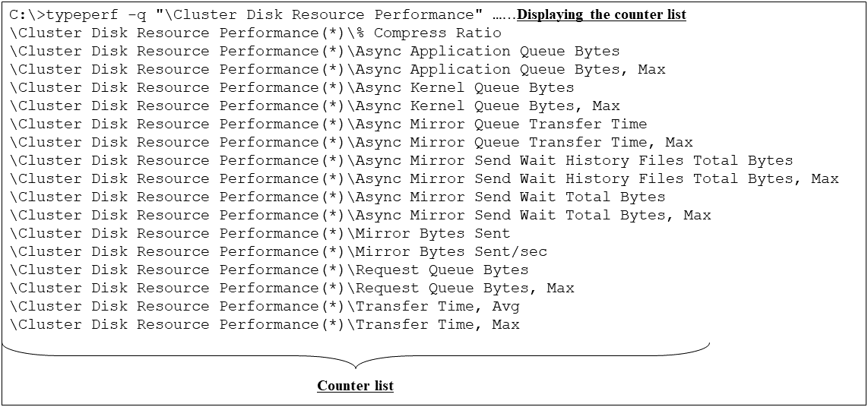
Task: Click 'Async Mirror Queue Transfer Time' line without Max
Action: coord(329,125)
